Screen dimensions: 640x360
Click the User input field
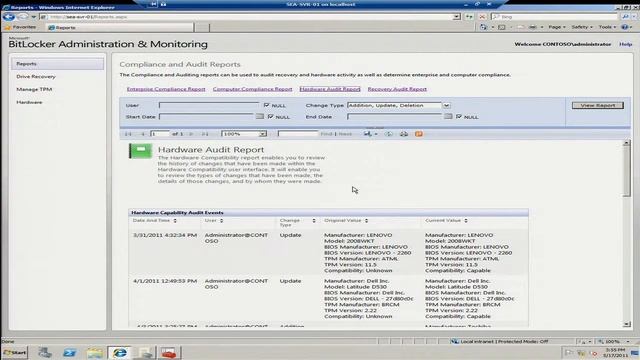coord(209,105)
